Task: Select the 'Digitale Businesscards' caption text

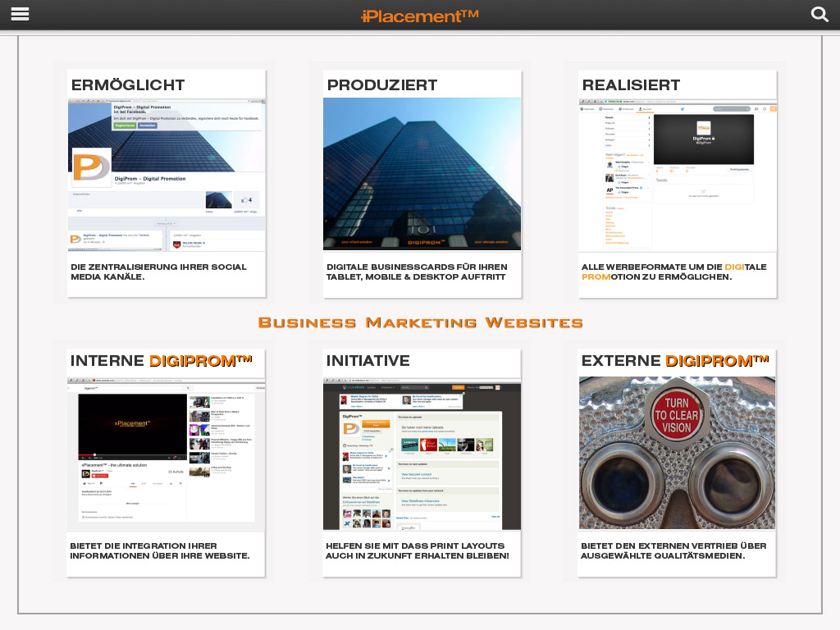Action: tap(417, 272)
